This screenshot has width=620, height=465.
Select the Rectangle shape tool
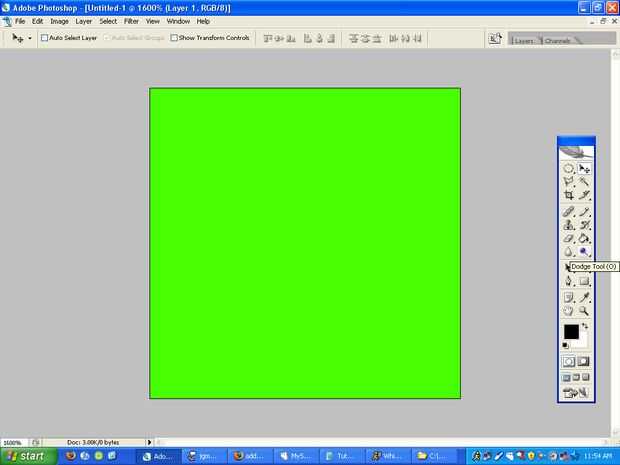584,281
